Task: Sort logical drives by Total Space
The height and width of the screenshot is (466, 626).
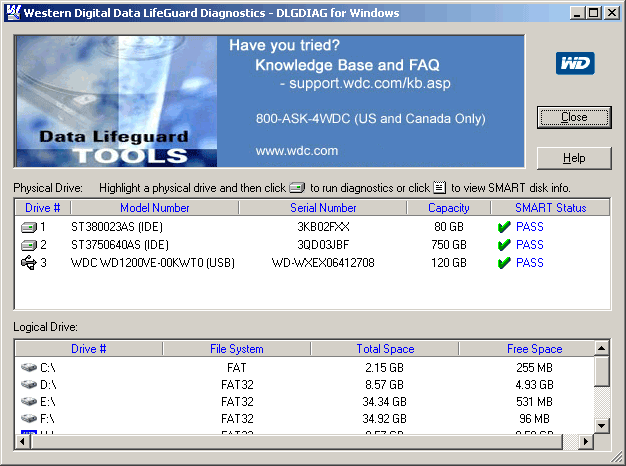Action: coord(385,349)
